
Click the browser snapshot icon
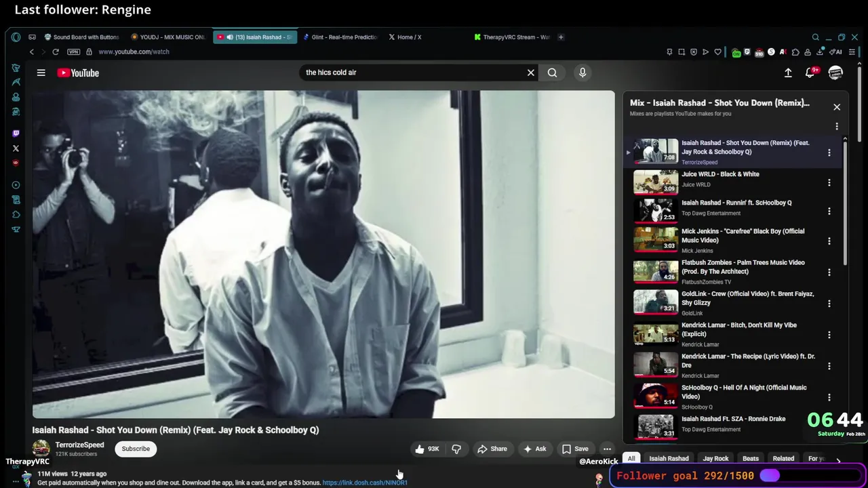tap(682, 52)
